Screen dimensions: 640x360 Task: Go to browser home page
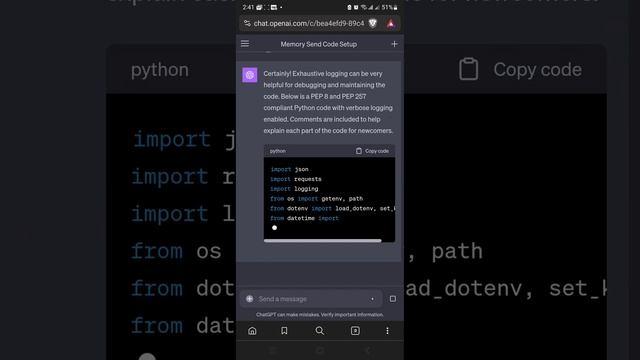point(252,331)
